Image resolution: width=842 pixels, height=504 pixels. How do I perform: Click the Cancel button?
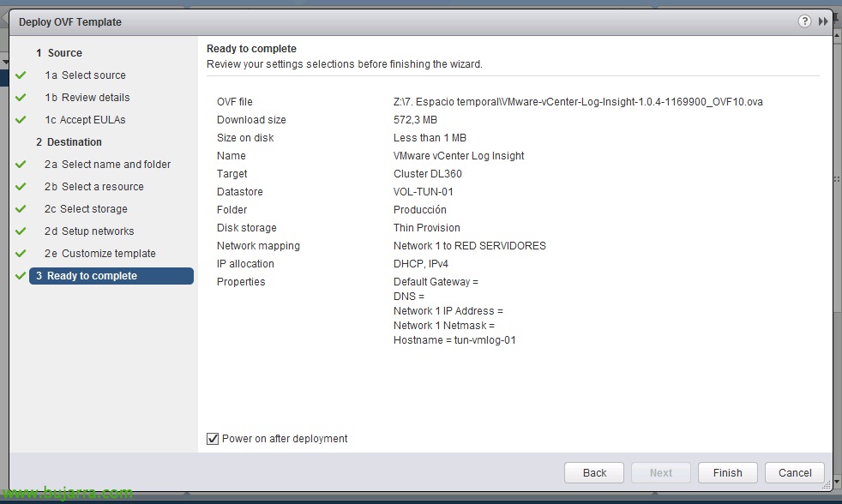[795, 473]
